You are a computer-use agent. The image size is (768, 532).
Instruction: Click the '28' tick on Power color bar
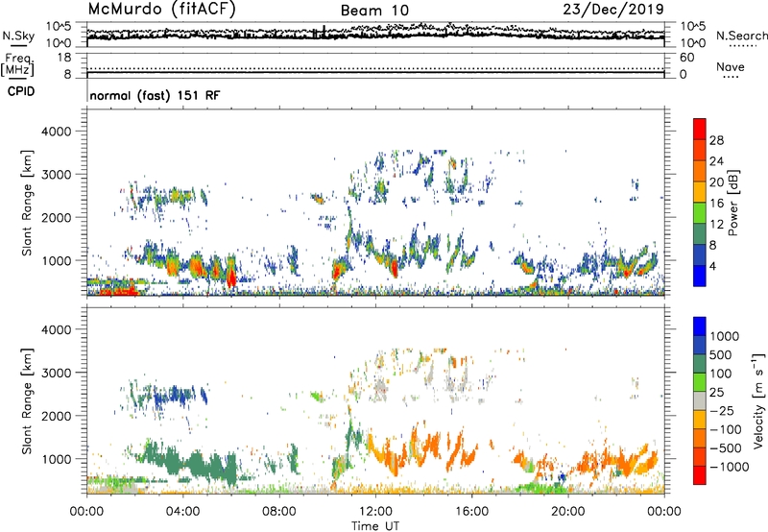tap(716, 140)
